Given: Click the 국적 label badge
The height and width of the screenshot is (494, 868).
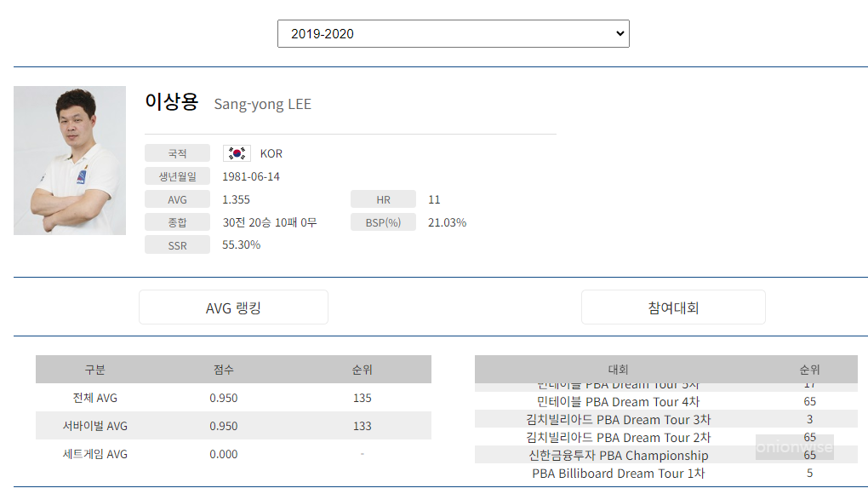Looking at the screenshot, I should pyautogui.click(x=177, y=153).
